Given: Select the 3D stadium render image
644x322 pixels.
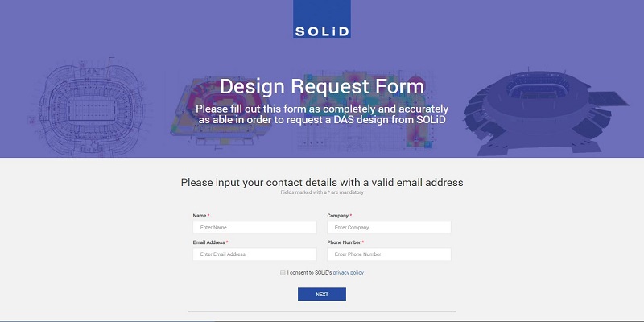Looking at the screenshot, I should 547,111.
